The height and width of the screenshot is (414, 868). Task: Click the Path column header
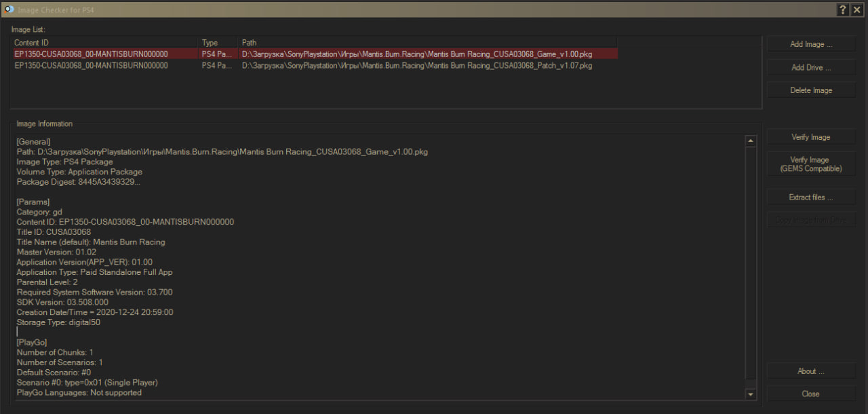427,43
